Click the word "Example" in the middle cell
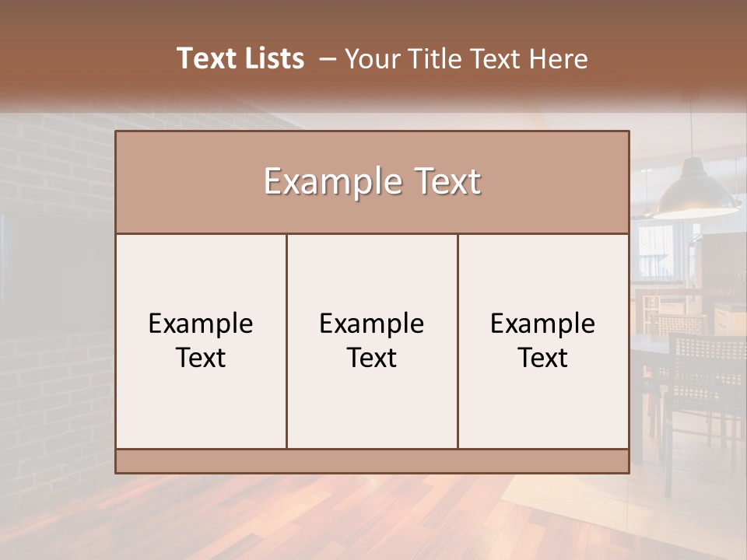747x560 pixels. pyautogui.click(x=372, y=324)
